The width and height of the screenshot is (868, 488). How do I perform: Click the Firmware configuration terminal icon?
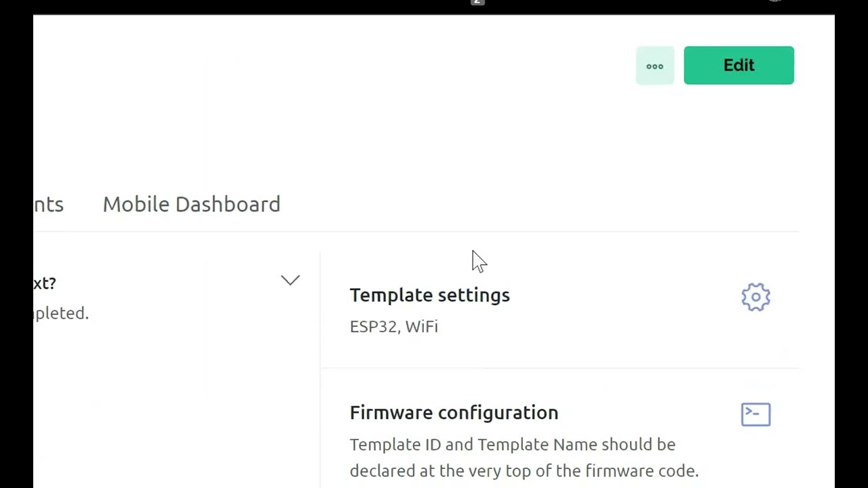coord(755,414)
